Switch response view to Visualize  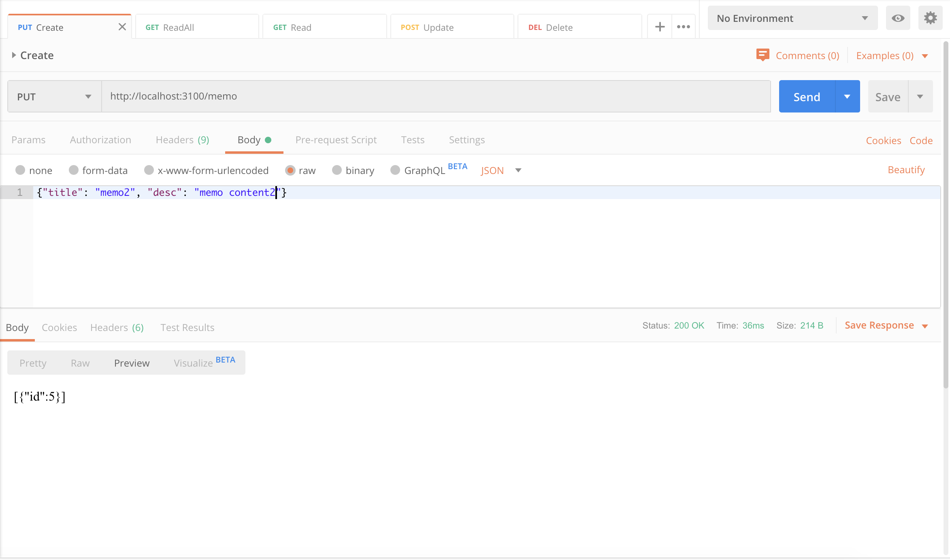204,362
